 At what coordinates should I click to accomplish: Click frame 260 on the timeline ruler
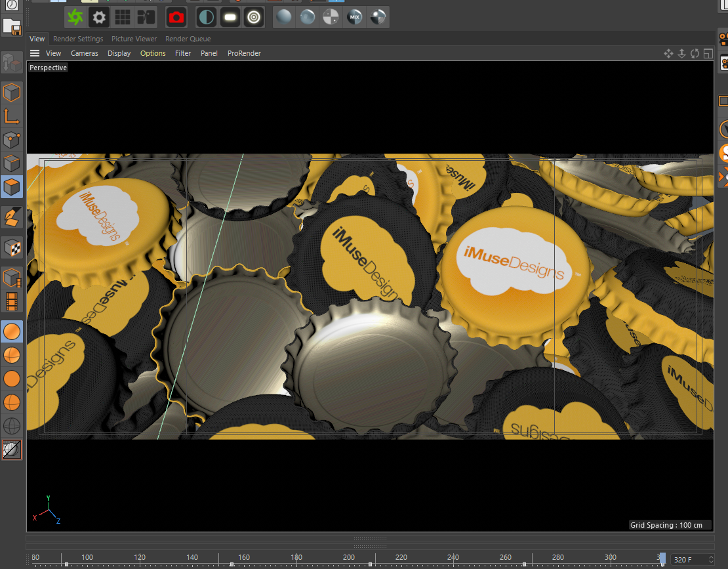[x=506, y=557]
